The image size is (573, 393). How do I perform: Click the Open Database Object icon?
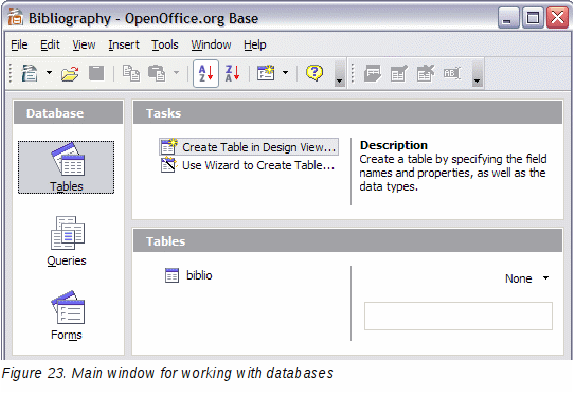[372, 73]
